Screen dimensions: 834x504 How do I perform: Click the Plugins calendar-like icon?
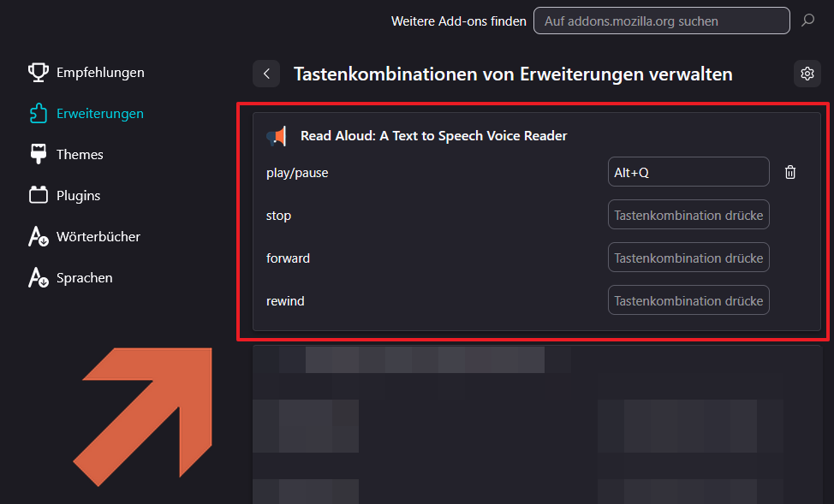point(39,195)
